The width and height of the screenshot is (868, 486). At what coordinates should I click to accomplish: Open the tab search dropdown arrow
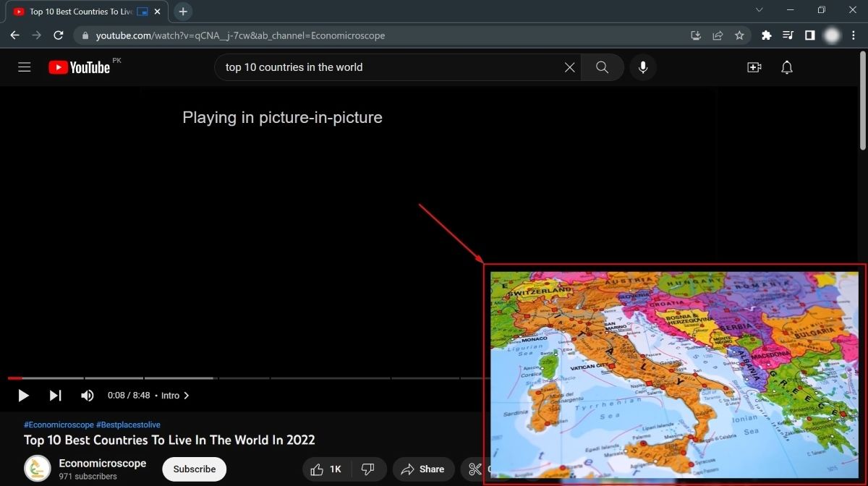pos(758,11)
